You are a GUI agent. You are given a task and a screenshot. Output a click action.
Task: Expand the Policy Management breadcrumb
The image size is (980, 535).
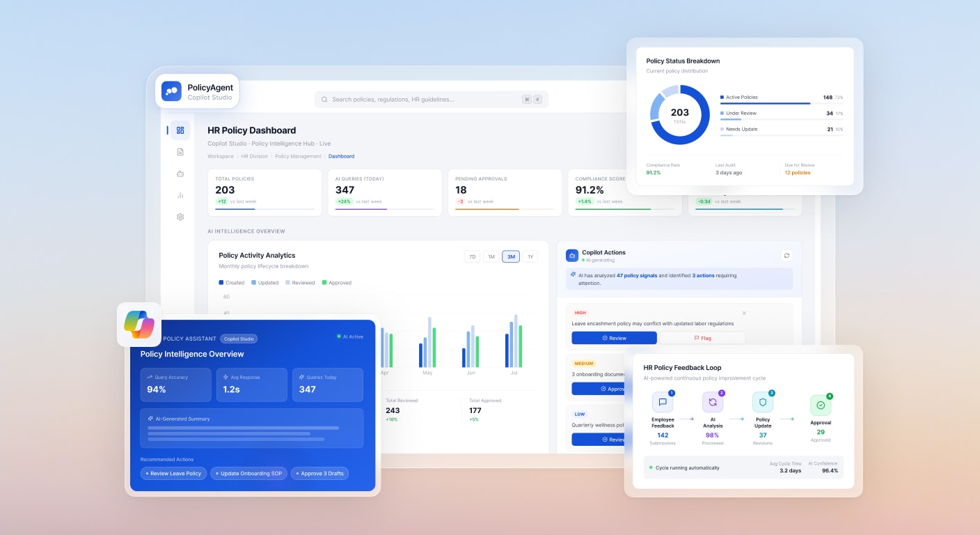pyautogui.click(x=298, y=156)
